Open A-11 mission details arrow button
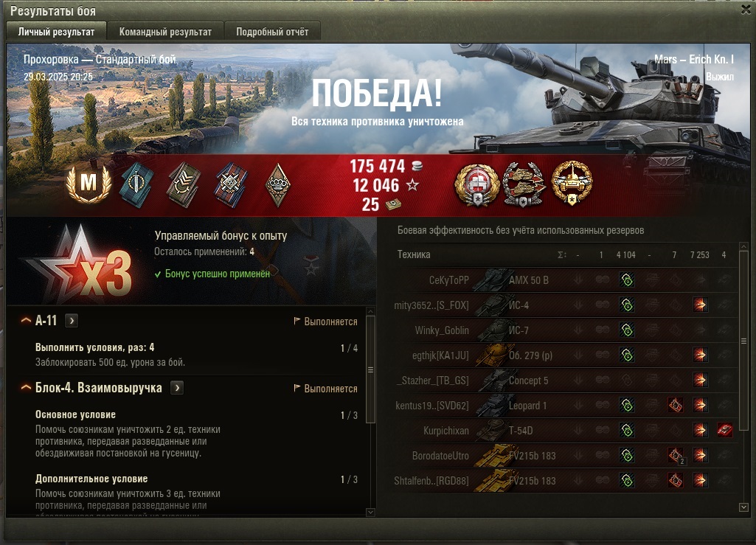This screenshot has width=756, height=545. tap(72, 320)
